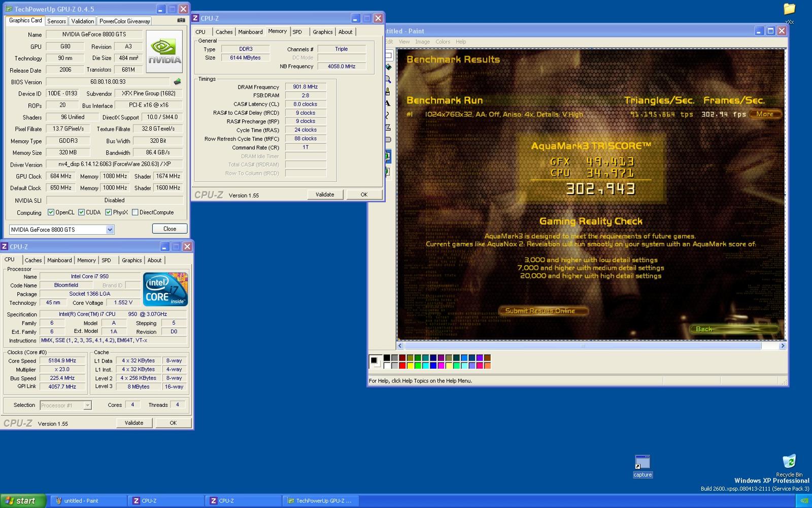Choose the transparent selection option in Paint
This screenshot has height=508, width=812.
(x=388, y=171)
